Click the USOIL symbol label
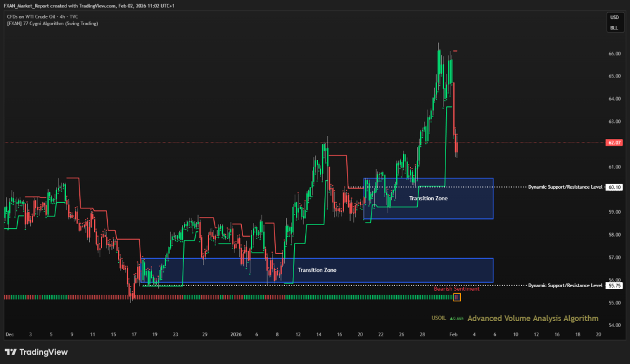This screenshot has width=630, height=364. tap(439, 318)
